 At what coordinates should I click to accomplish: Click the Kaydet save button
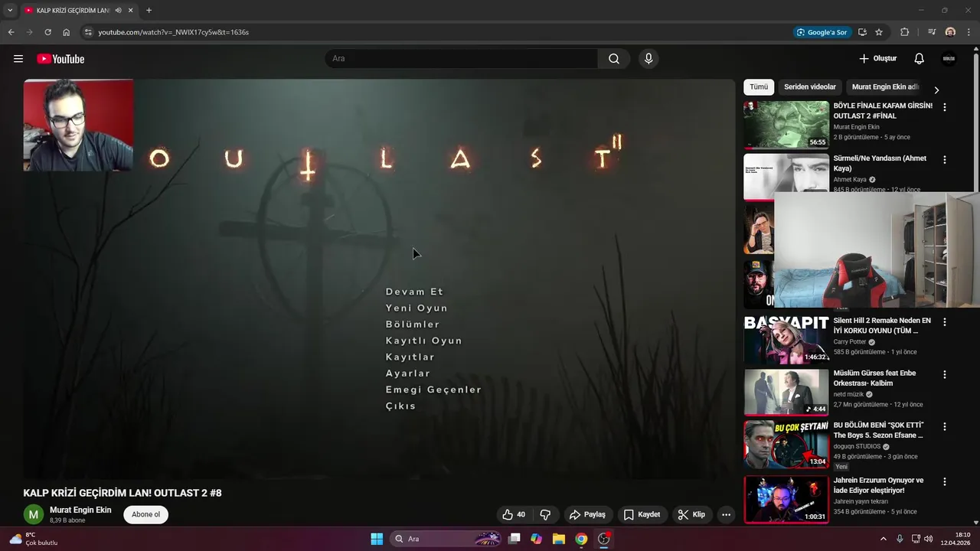pyautogui.click(x=642, y=514)
